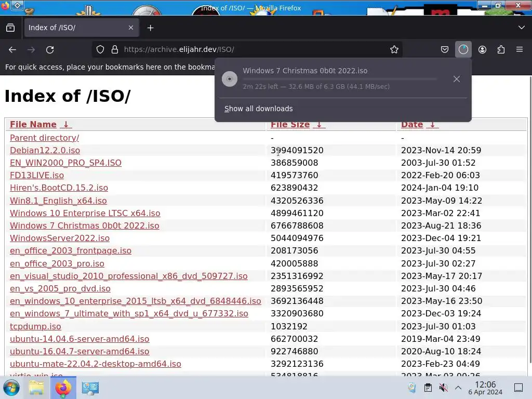Image resolution: width=532 pixels, height=399 pixels.
Task: List all tabs via chevron
Action: pos(522,28)
